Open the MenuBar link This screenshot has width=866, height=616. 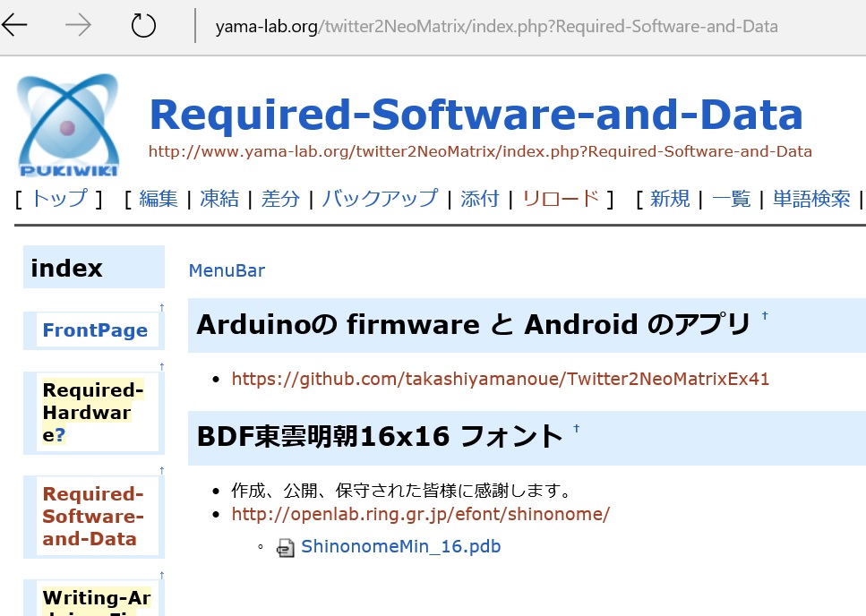227,270
